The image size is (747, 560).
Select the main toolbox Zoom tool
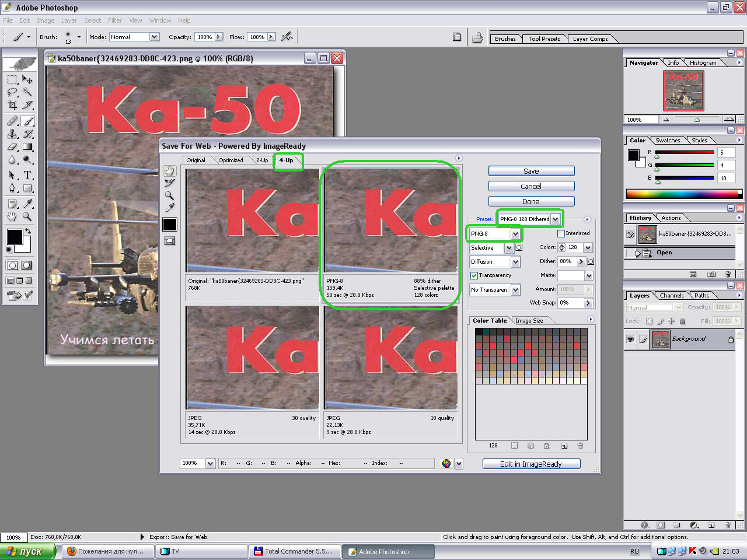tap(27, 216)
